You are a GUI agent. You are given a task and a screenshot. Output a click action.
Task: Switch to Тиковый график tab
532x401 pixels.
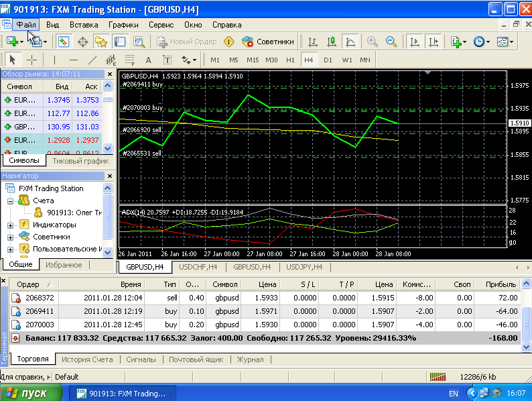pyautogui.click(x=80, y=161)
